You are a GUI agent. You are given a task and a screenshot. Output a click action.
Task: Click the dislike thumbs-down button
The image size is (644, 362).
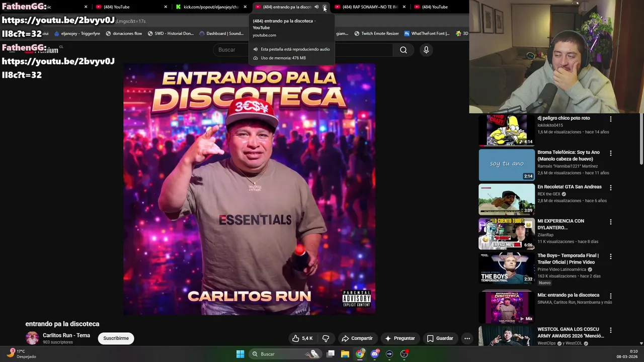point(326,338)
